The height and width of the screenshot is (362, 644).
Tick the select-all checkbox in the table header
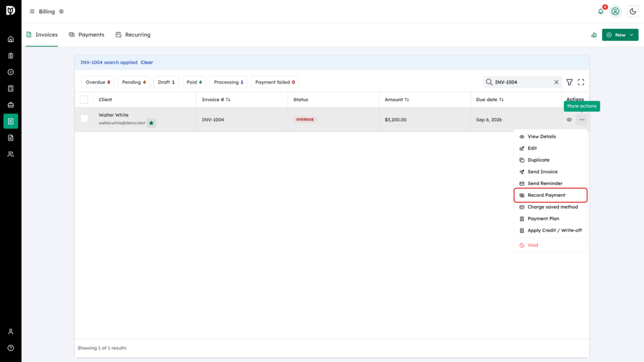[x=84, y=99]
